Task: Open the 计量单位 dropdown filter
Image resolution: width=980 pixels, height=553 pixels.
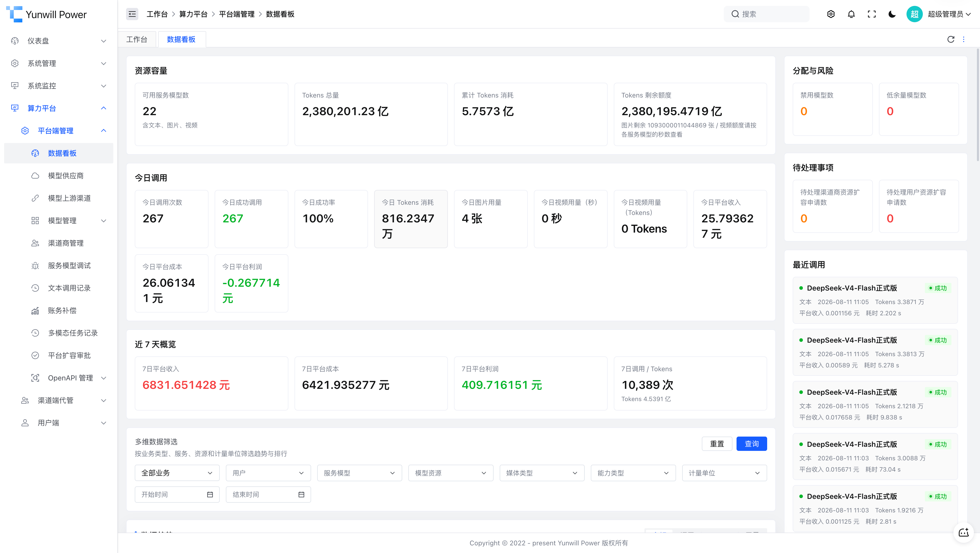Action: (x=724, y=473)
